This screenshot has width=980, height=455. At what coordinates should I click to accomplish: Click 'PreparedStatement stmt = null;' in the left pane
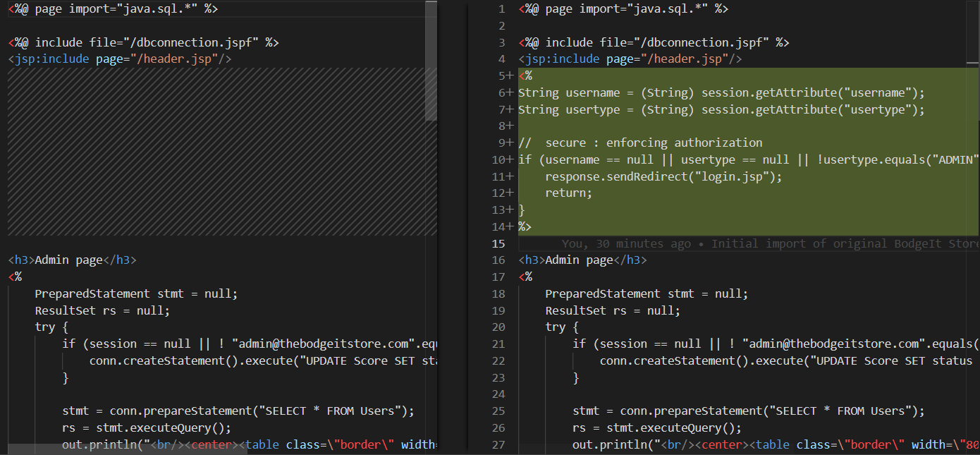click(x=136, y=293)
